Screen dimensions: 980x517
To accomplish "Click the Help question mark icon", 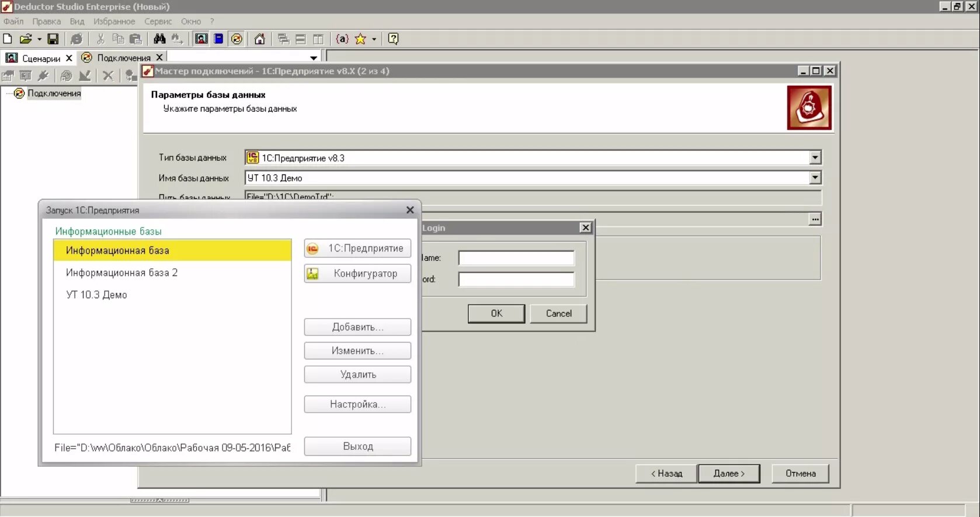I will point(393,39).
